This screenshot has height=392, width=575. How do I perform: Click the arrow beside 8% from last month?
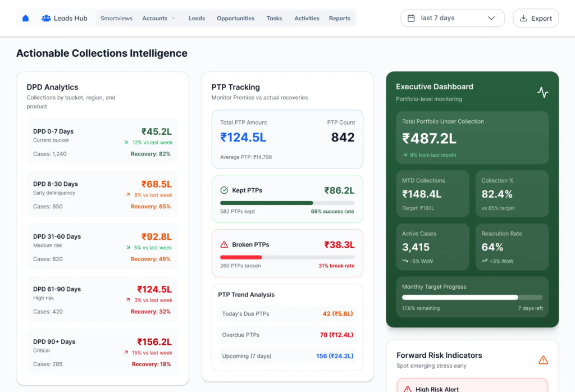tap(405, 155)
